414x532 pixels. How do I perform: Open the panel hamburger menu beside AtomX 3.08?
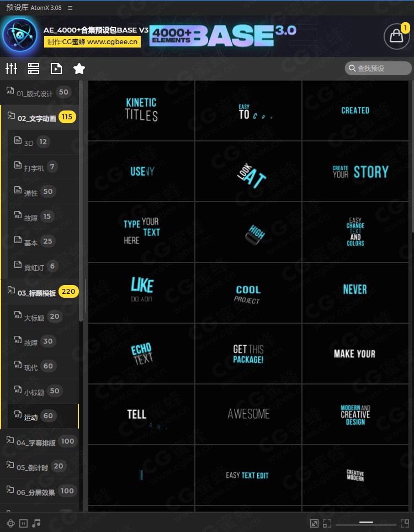(70, 8)
